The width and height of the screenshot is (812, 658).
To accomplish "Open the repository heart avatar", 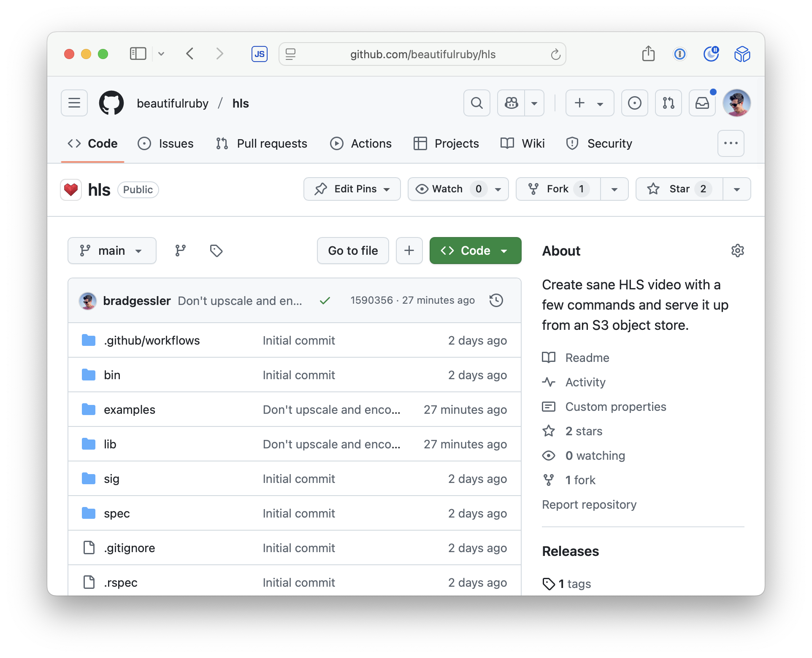I will (71, 190).
